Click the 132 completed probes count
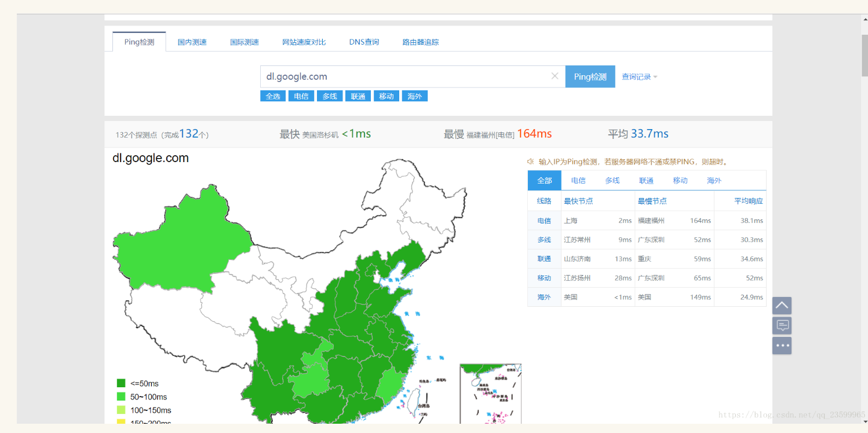Image resolution: width=868 pixels, height=433 pixels. coord(189,134)
